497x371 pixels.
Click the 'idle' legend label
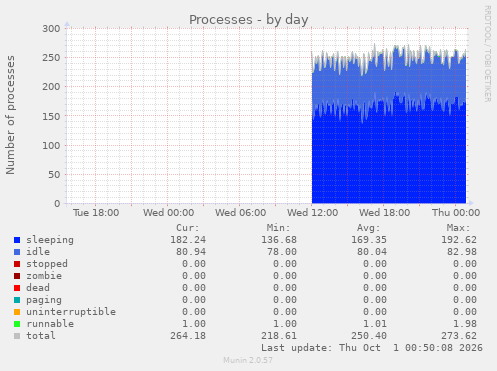point(38,252)
